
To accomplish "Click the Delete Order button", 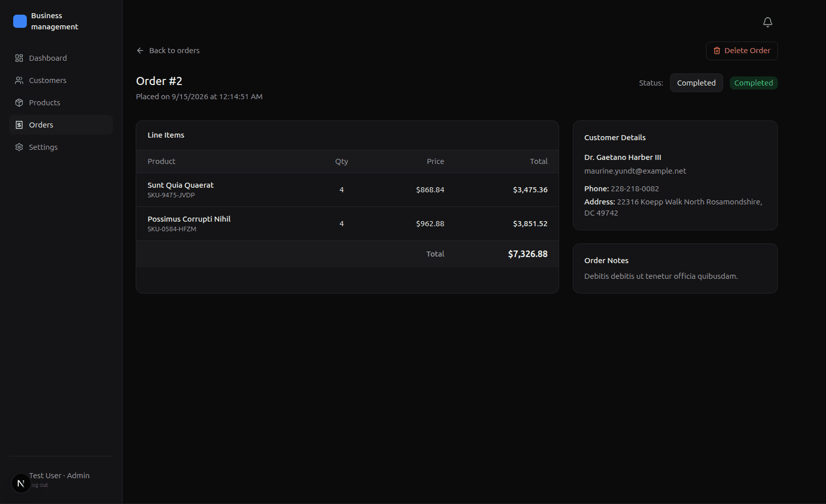I will click(x=741, y=51).
